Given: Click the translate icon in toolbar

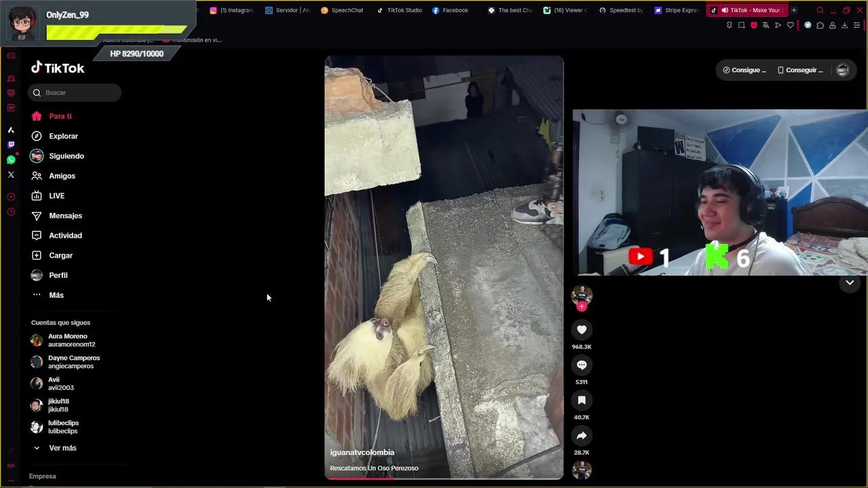Looking at the screenshot, I should [766, 25].
